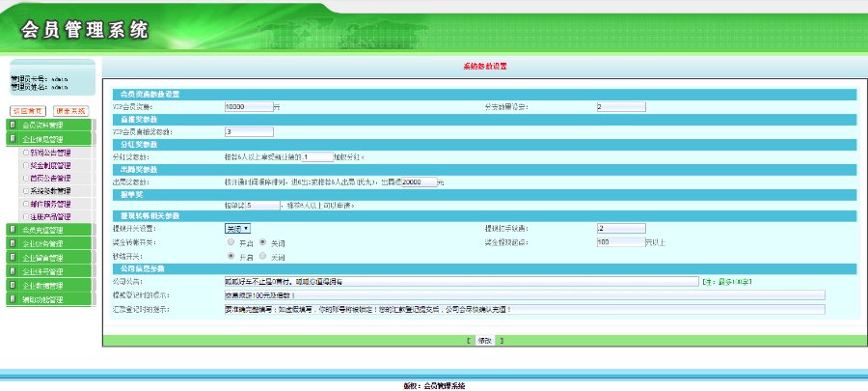The image size is (868, 391).
Task: Open the 提现开关设置 dropdown
Action: (x=237, y=228)
